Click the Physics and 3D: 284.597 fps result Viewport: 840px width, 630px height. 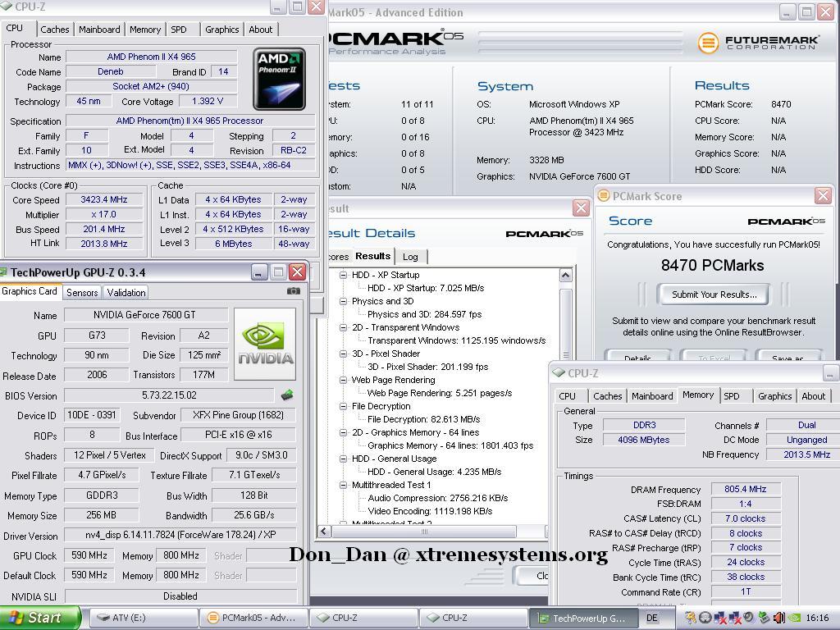click(424, 314)
